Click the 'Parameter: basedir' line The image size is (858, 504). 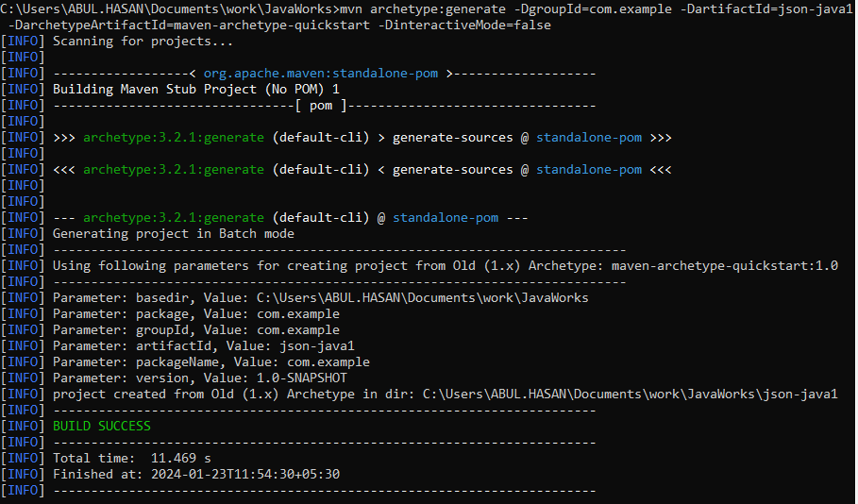click(321, 297)
